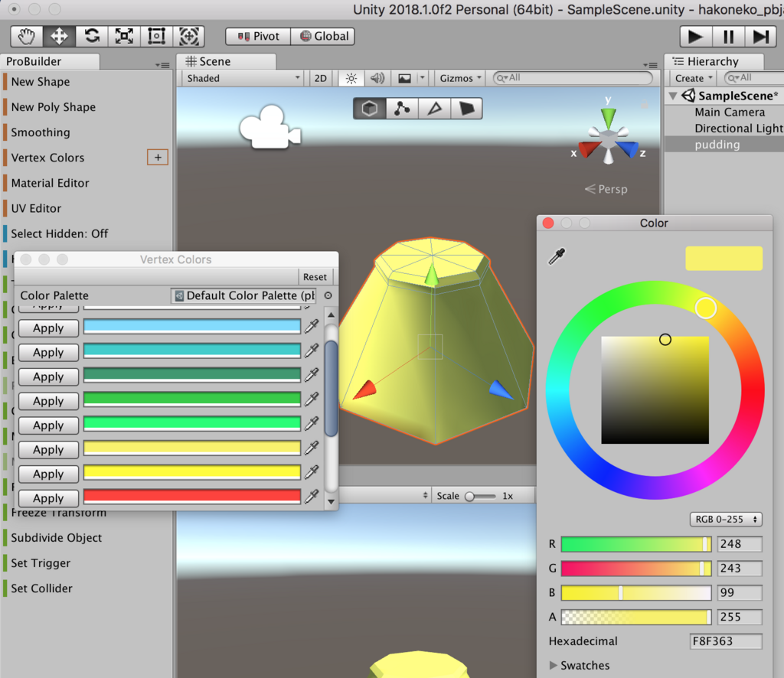
Task: Toggle 2D scene view
Action: [321, 79]
